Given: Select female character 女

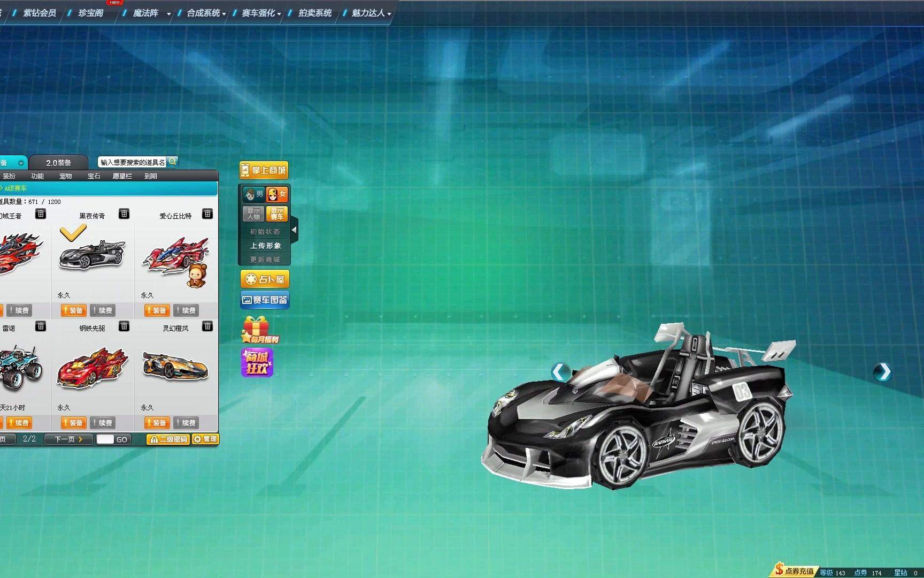Looking at the screenshot, I should click(277, 194).
